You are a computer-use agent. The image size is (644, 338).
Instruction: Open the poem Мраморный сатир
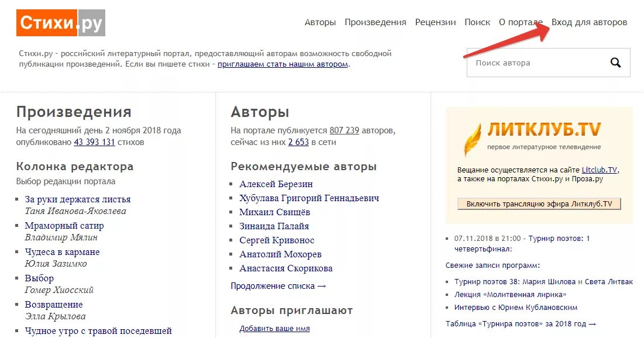(x=64, y=226)
